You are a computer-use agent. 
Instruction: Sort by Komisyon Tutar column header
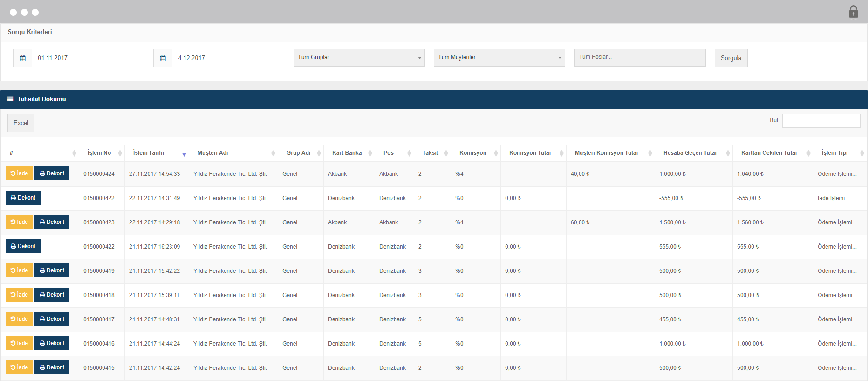click(533, 153)
